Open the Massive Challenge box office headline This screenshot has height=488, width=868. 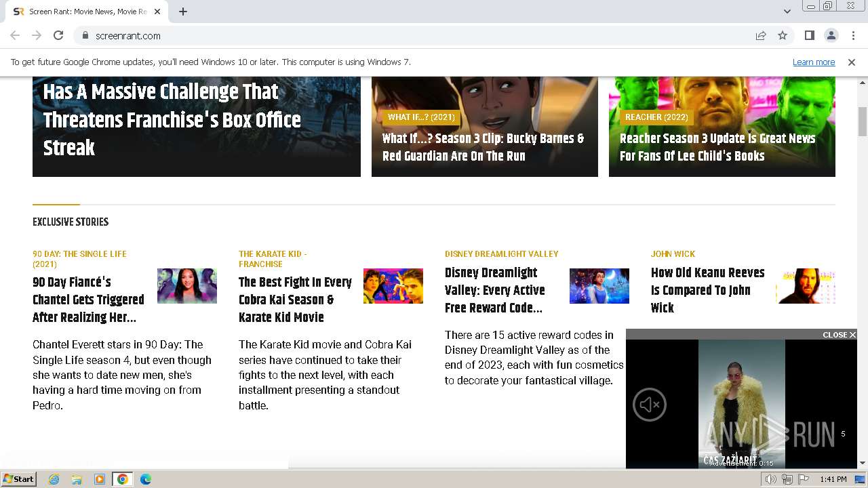pyautogui.click(x=172, y=120)
